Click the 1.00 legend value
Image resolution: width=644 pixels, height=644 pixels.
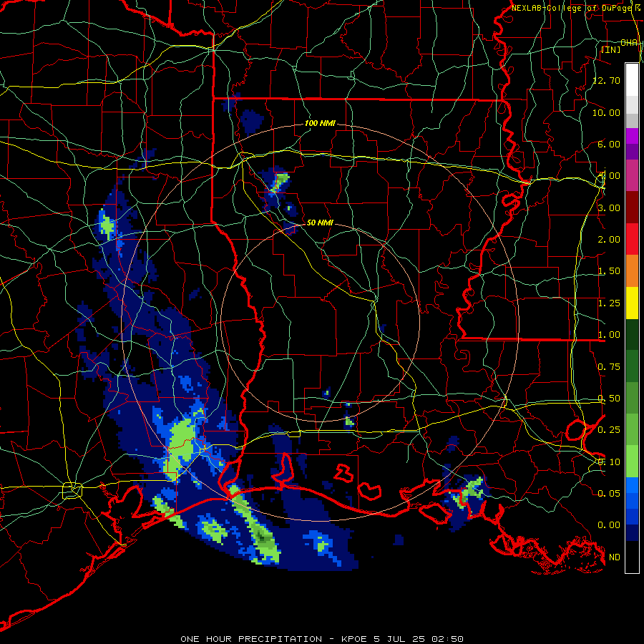(x=609, y=335)
